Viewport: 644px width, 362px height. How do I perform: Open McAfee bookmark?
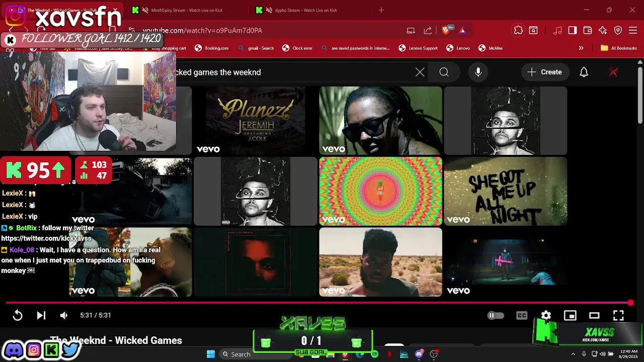[491, 48]
